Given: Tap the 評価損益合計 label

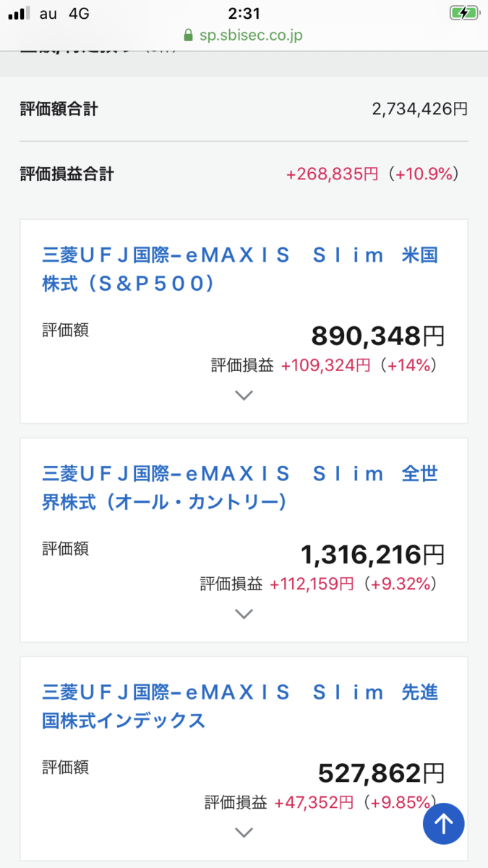Looking at the screenshot, I should 67,174.
